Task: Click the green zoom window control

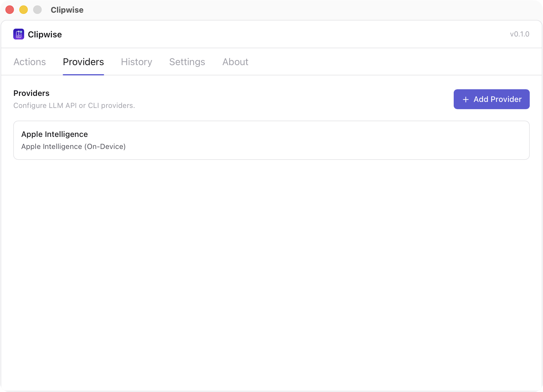Action: [37, 10]
